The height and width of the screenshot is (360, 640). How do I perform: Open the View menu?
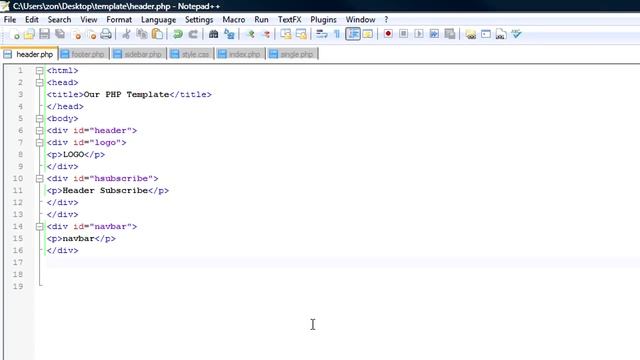click(x=89, y=20)
